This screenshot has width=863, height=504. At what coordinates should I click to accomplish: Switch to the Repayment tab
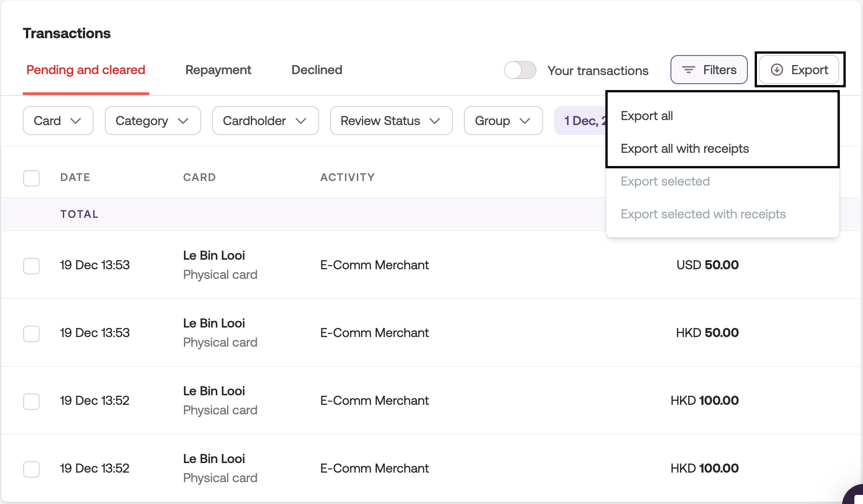pos(218,70)
